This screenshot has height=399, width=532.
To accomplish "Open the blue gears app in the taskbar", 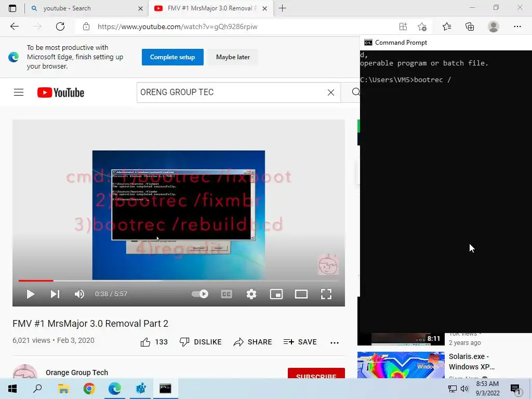I will (x=140, y=389).
